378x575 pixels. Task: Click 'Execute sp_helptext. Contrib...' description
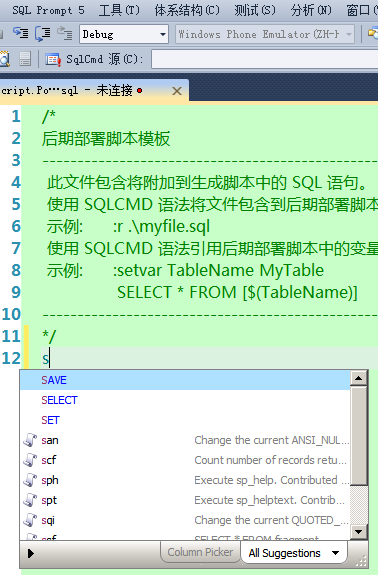point(269,500)
